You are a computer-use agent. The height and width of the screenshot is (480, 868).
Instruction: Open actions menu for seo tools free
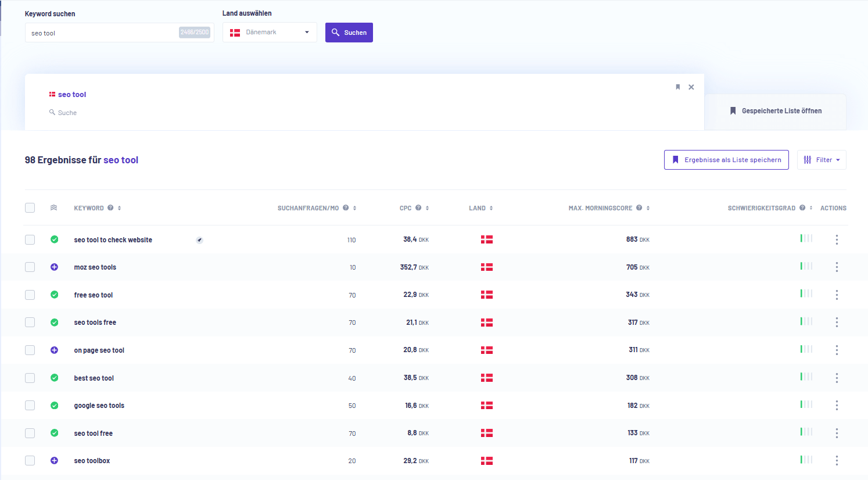coord(837,323)
